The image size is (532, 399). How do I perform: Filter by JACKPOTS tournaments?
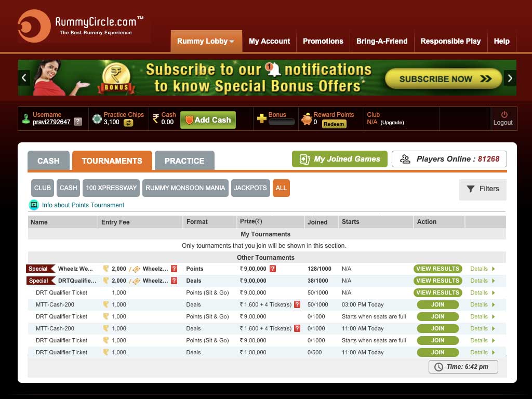coord(250,188)
